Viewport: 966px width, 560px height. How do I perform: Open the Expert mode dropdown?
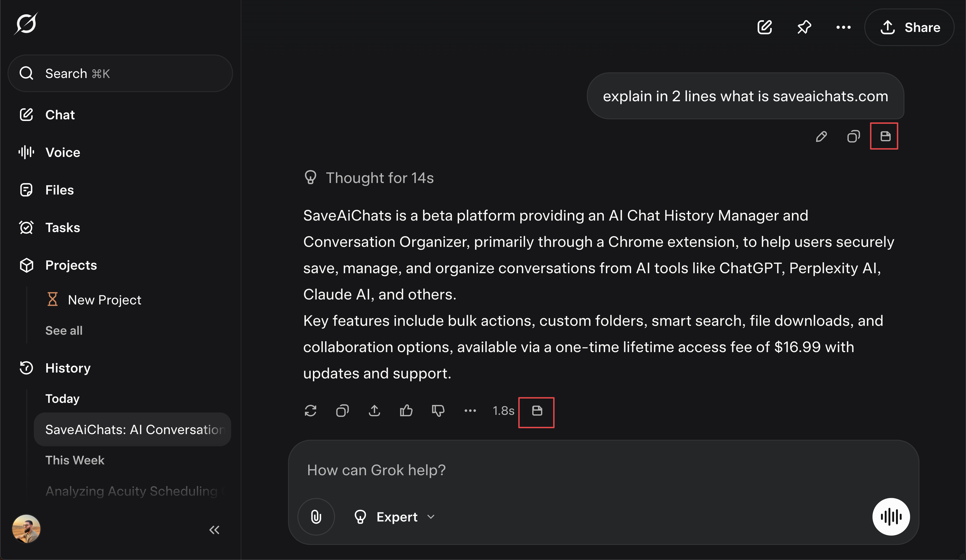tap(394, 517)
